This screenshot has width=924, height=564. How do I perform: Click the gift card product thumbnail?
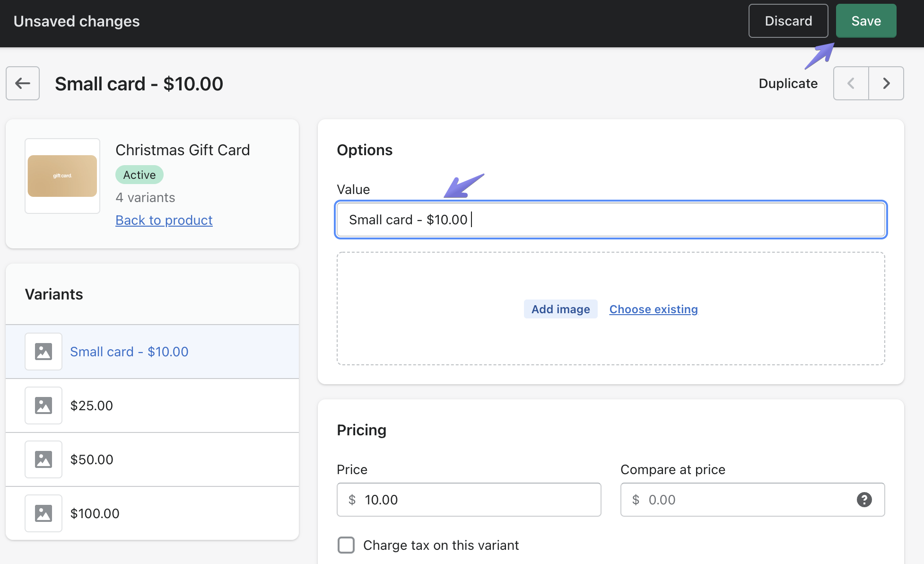pyautogui.click(x=62, y=176)
